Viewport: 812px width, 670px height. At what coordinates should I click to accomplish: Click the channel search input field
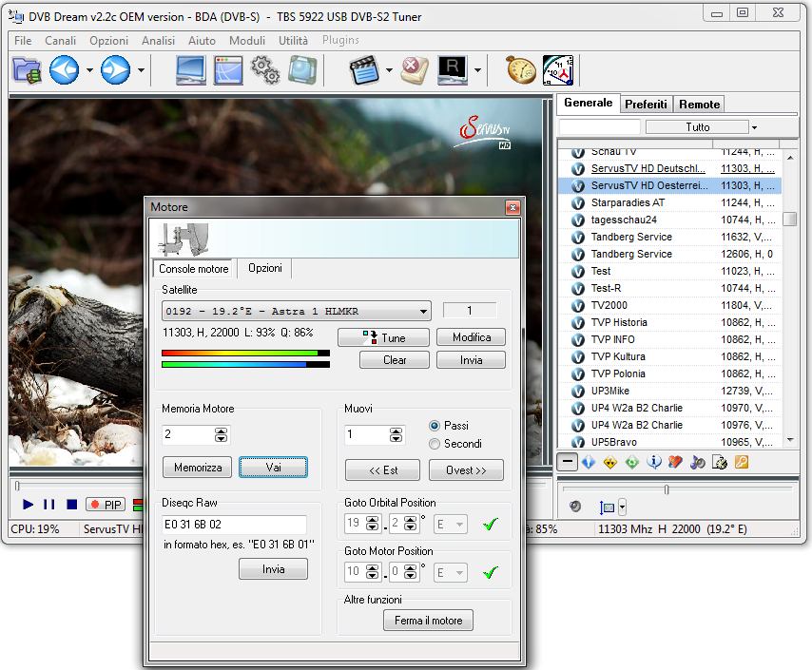pyautogui.click(x=600, y=126)
